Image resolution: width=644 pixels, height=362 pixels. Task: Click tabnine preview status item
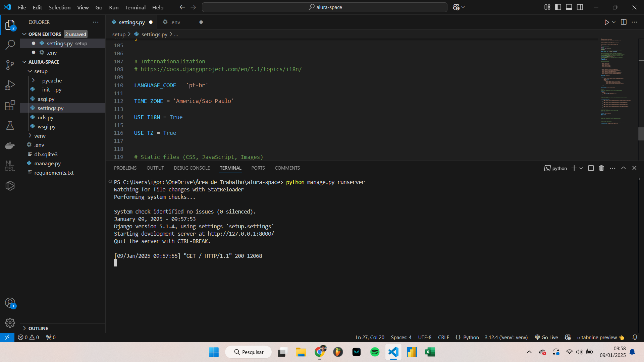[x=600, y=337]
